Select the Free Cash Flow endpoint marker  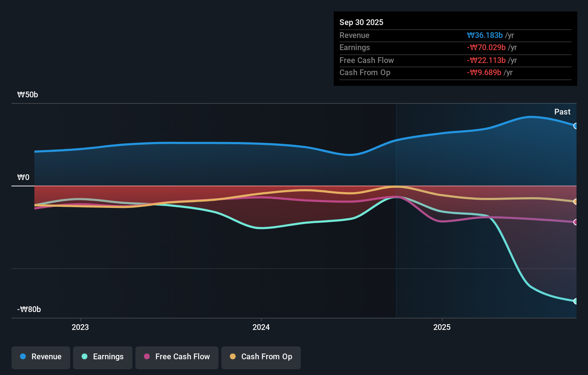click(x=576, y=222)
